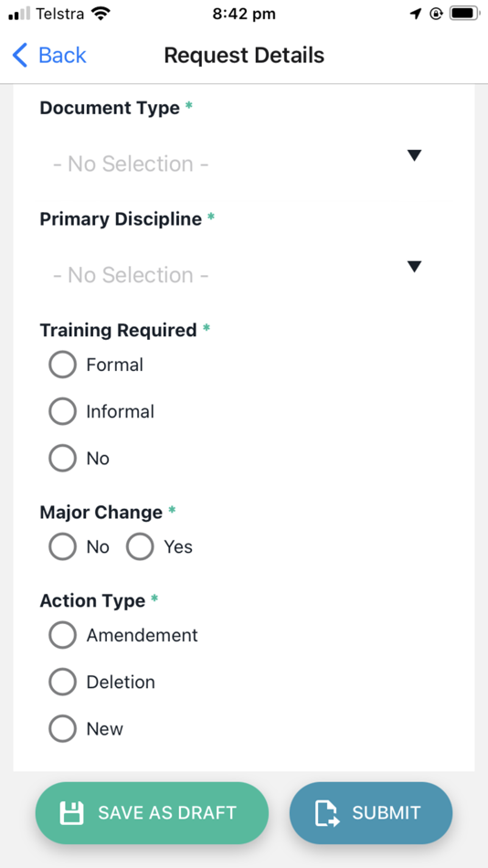Select Formal training radio option
Viewport: 488px width, 868px height.
[x=62, y=365]
